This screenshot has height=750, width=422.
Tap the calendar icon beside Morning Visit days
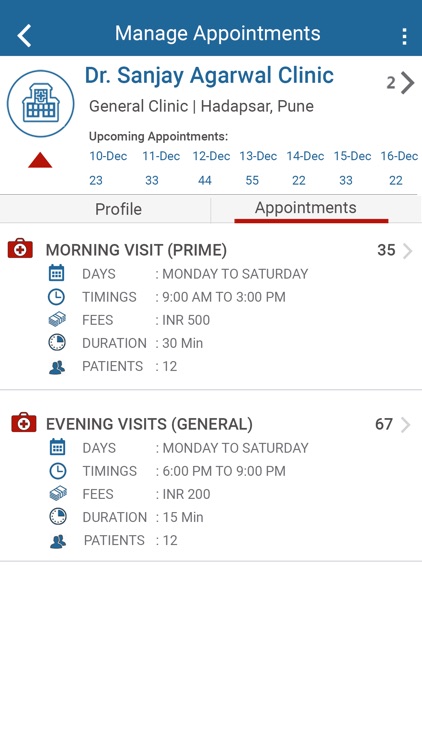point(56,273)
